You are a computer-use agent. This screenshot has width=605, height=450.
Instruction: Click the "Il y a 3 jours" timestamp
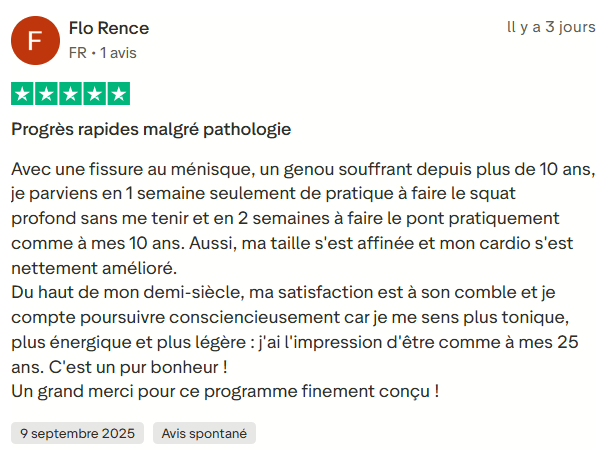click(x=550, y=28)
